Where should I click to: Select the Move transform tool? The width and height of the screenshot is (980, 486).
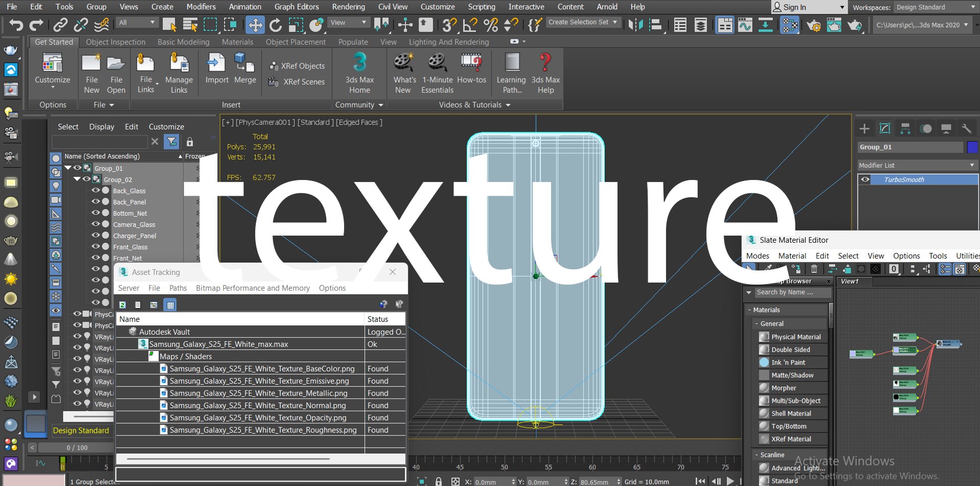255,24
